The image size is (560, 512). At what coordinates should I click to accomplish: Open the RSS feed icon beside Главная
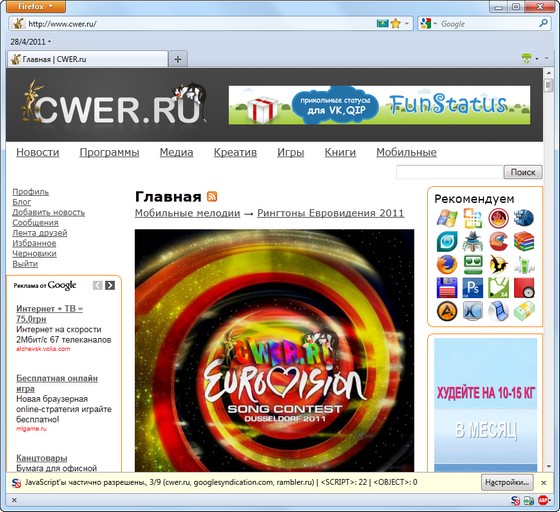click(x=212, y=197)
